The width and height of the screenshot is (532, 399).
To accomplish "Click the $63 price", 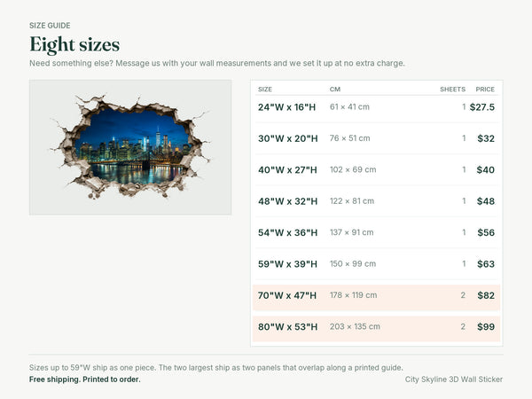I will [486, 264].
